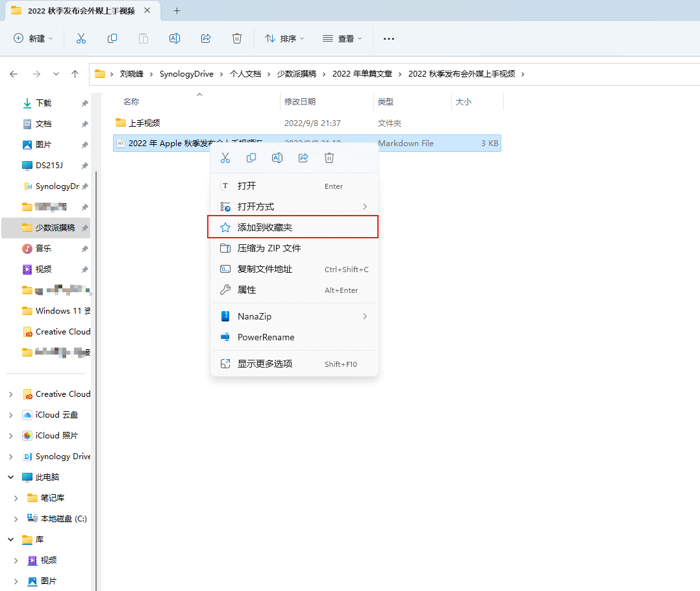This screenshot has width=700, height=591.
Task: Click the Cut icon in the toolbar
Action: pos(81,38)
